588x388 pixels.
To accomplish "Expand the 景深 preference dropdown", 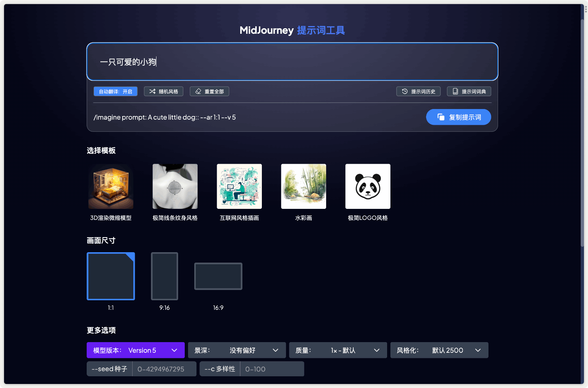I will pos(237,350).
